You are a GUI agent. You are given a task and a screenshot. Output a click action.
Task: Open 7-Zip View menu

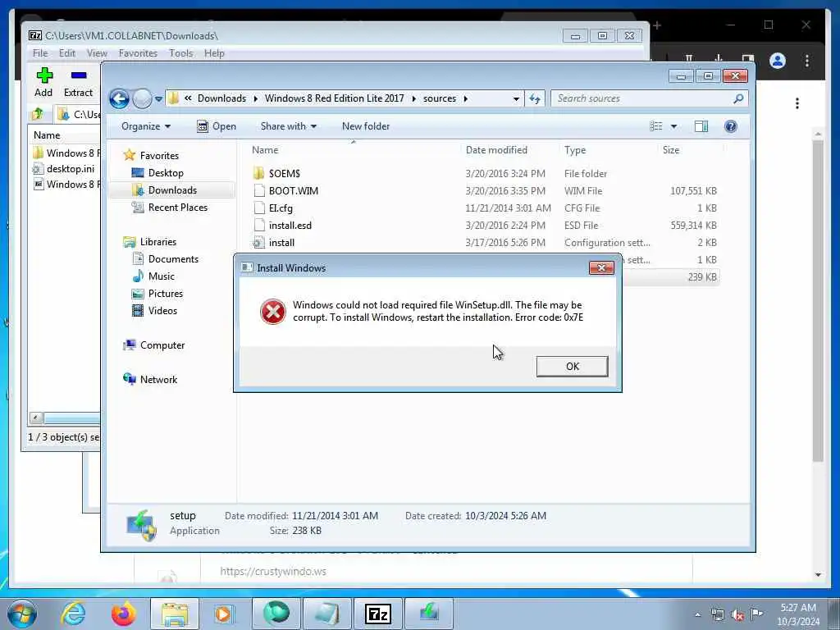[x=97, y=53]
